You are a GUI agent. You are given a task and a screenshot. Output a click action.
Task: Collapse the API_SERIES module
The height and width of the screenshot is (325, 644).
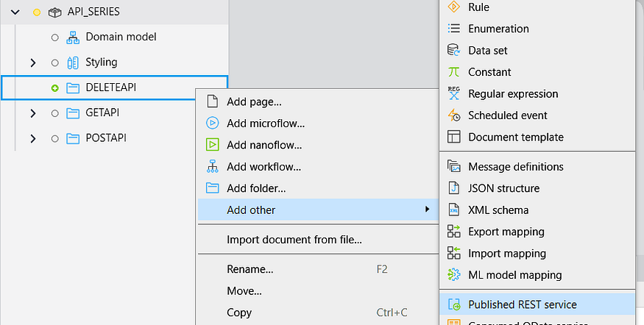(x=16, y=12)
